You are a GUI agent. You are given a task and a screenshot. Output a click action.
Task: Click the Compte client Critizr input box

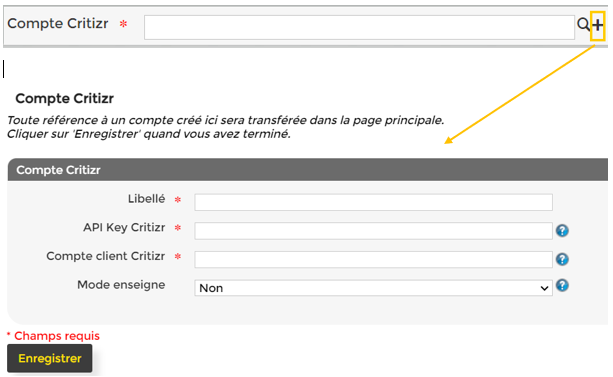coord(373,259)
